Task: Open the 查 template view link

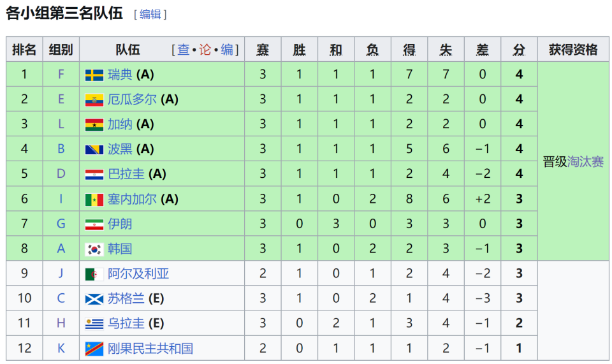Action: coord(184,50)
